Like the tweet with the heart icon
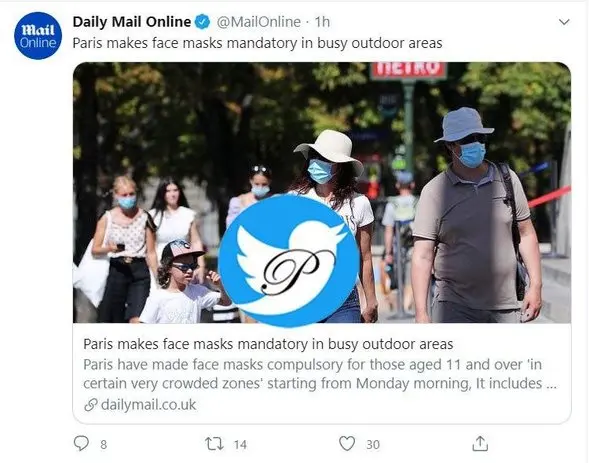 [347, 443]
